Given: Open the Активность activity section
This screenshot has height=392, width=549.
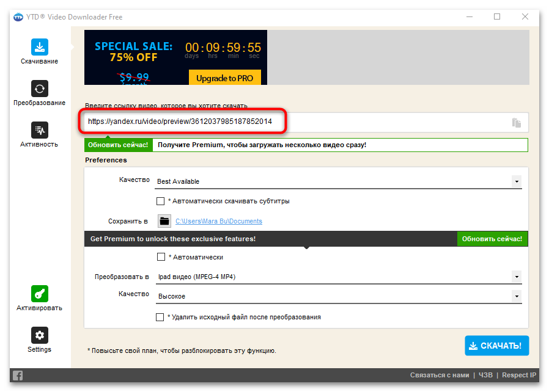Looking at the screenshot, I should pyautogui.click(x=39, y=134).
